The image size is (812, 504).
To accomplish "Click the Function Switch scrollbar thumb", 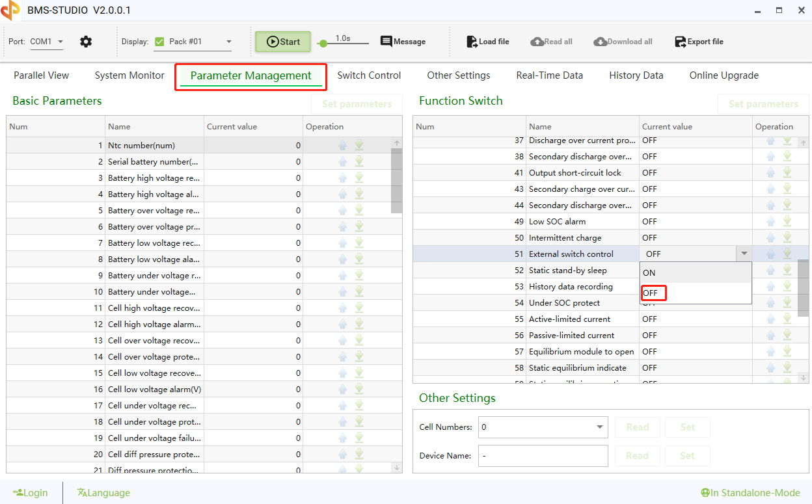I will [x=804, y=288].
